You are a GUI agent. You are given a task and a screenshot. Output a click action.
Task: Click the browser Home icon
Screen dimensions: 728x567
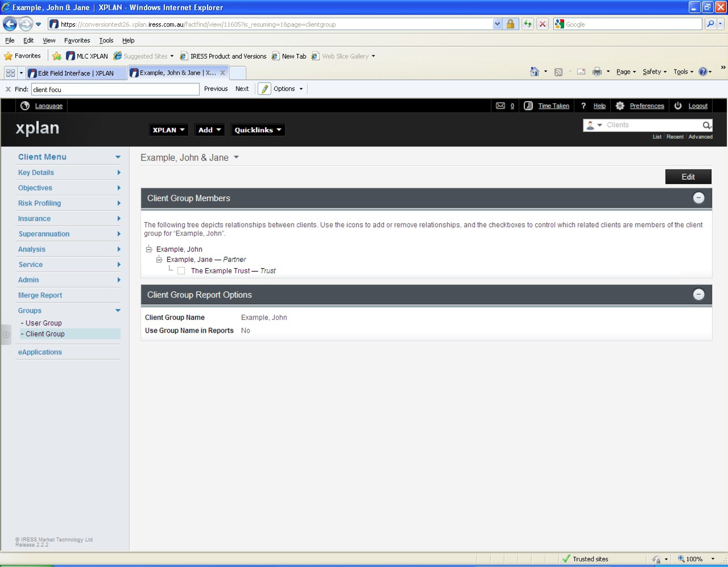pos(534,72)
